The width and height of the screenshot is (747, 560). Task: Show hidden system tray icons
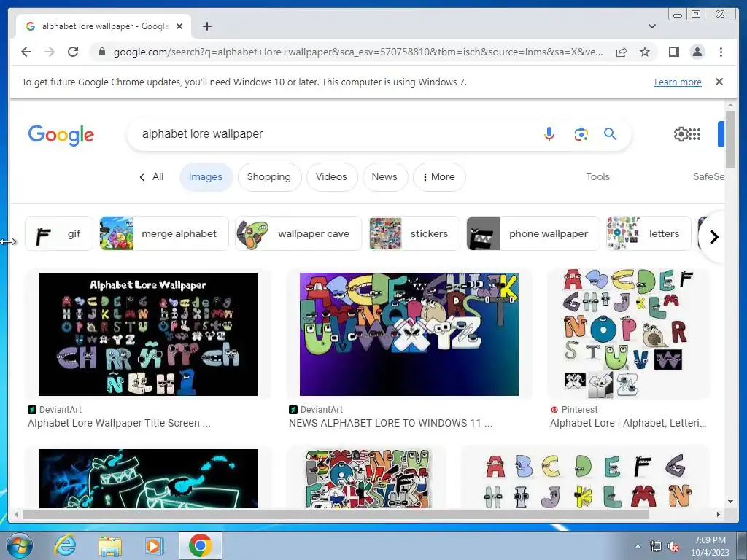[x=638, y=547]
